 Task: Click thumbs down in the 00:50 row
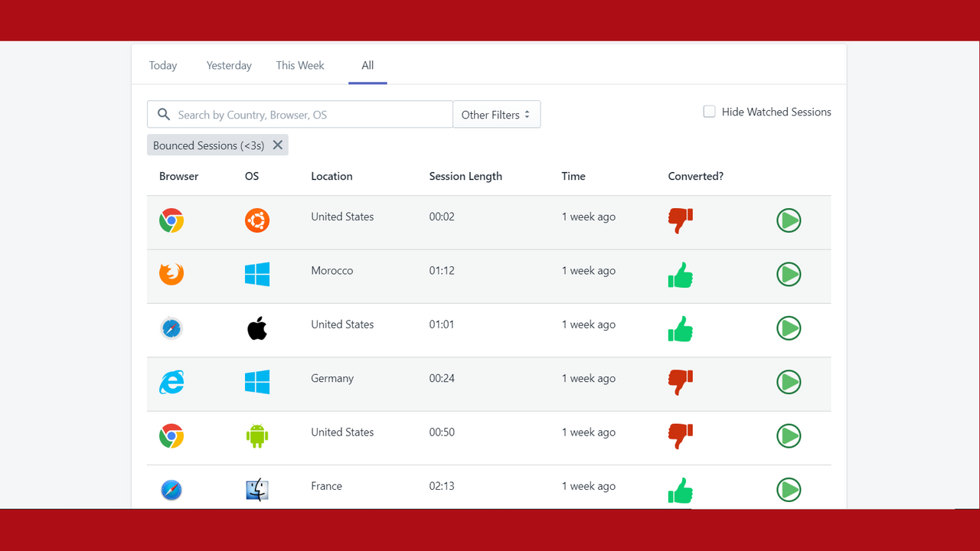[681, 437]
